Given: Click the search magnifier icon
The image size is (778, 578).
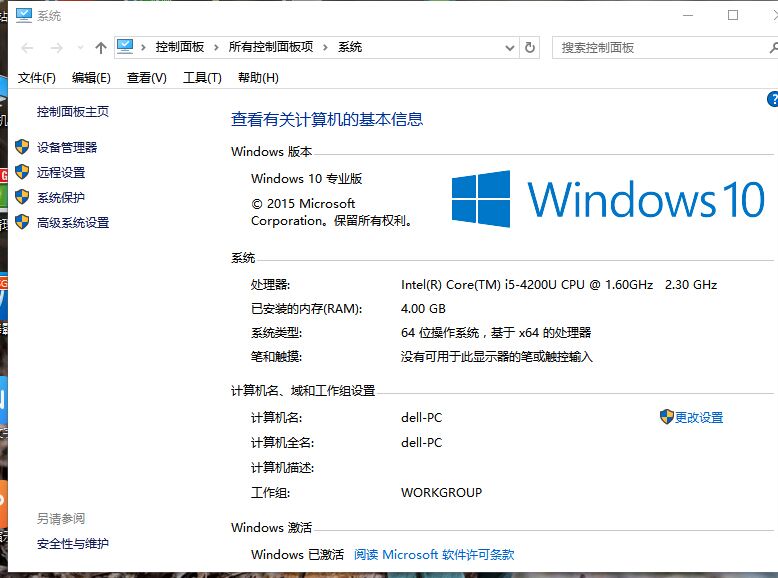Looking at the screenshot, I should click(773, 48).
